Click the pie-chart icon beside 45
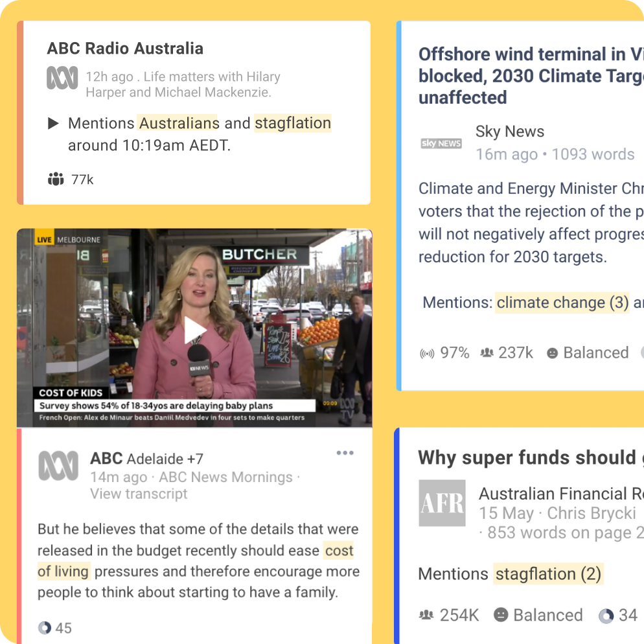The height and width of the screenshot is (644, 644). [x=45, y=628]
